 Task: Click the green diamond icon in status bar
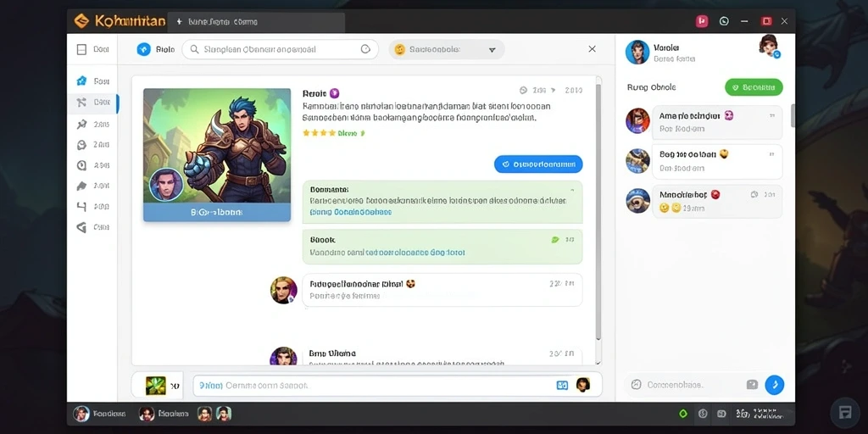click(683, 414)
